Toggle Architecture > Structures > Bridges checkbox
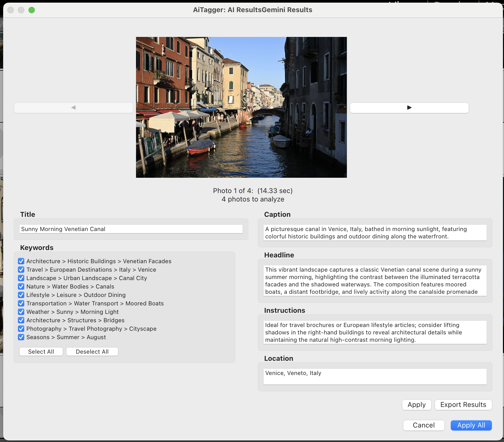This screenshot has height=442, width=504. tap(21, 320)
